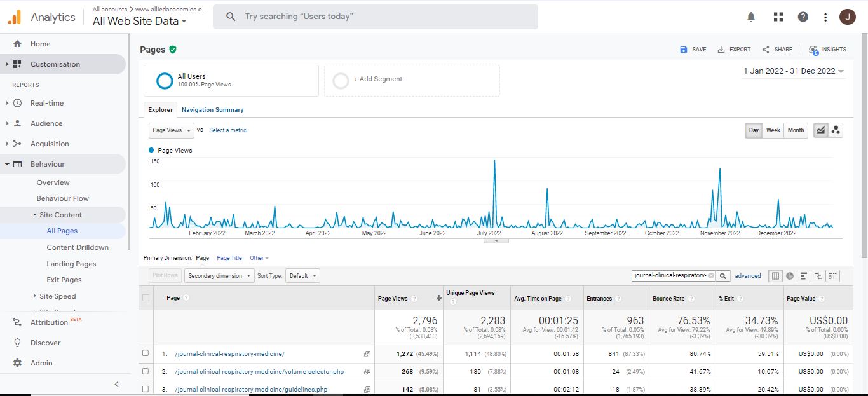Select the motion chart icon
Screen dimensions: 868x396
click(x=836, y=130)
